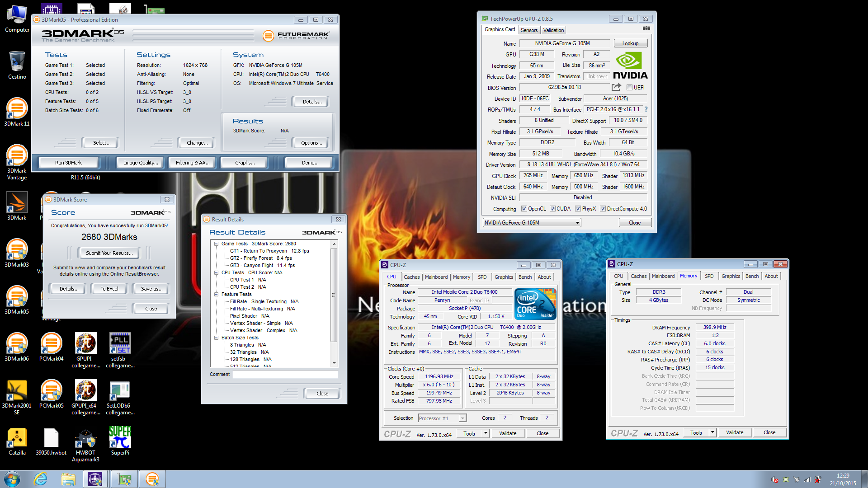868x488 pixels.
Task: Open Mainboard tab in left CPU-Z window
Action: tap(436, 277)
